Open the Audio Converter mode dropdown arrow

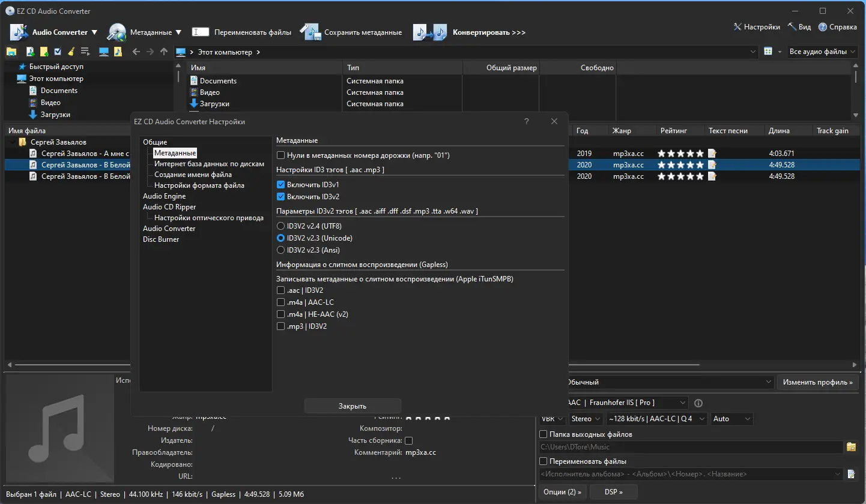coord(94,32)
